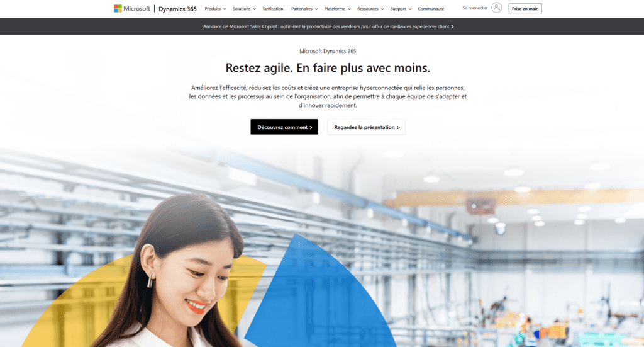
Task: Click the arrow in Découvrez comment button
Action: tap(311, 127)
